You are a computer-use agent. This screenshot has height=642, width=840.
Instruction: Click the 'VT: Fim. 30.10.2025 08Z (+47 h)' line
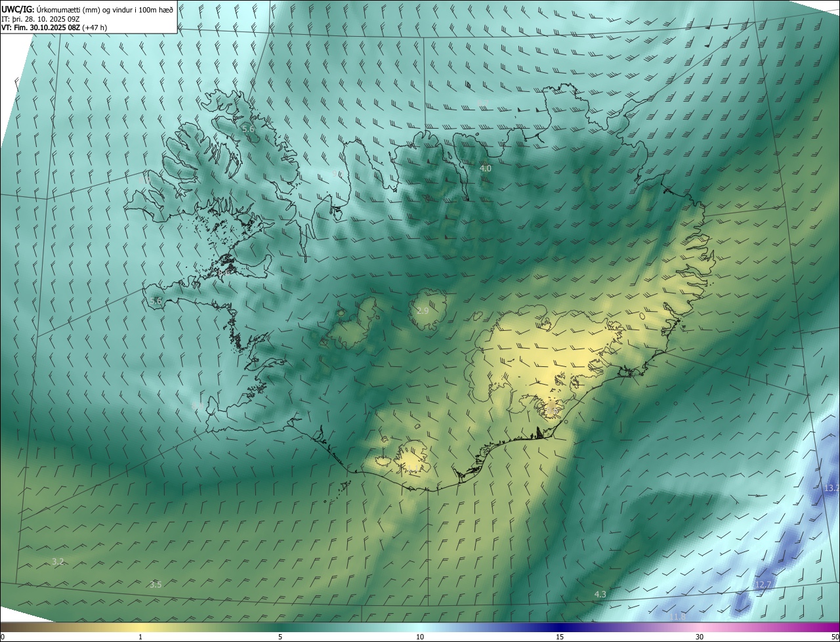click(54, 28)
